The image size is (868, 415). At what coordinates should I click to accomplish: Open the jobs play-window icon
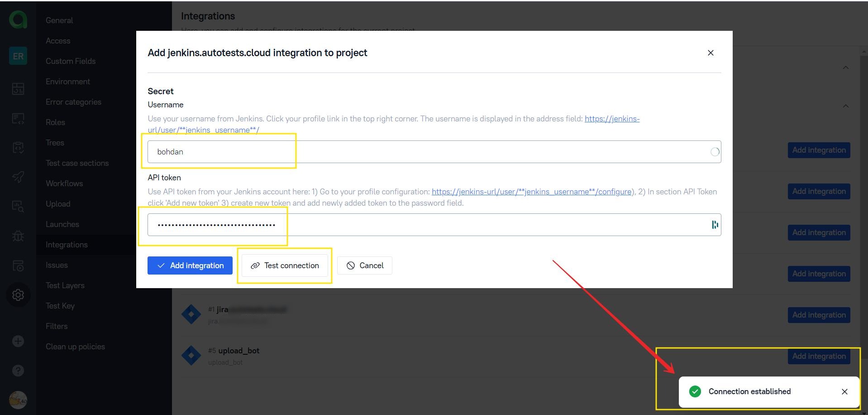click(x=18, y=266)
